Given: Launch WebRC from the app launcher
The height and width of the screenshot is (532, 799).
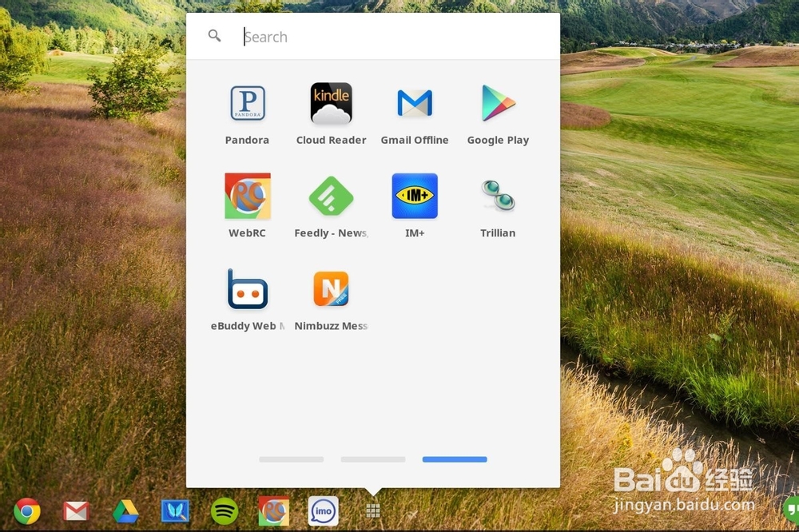Looking at the screenshot, I should tap(248, 197).
